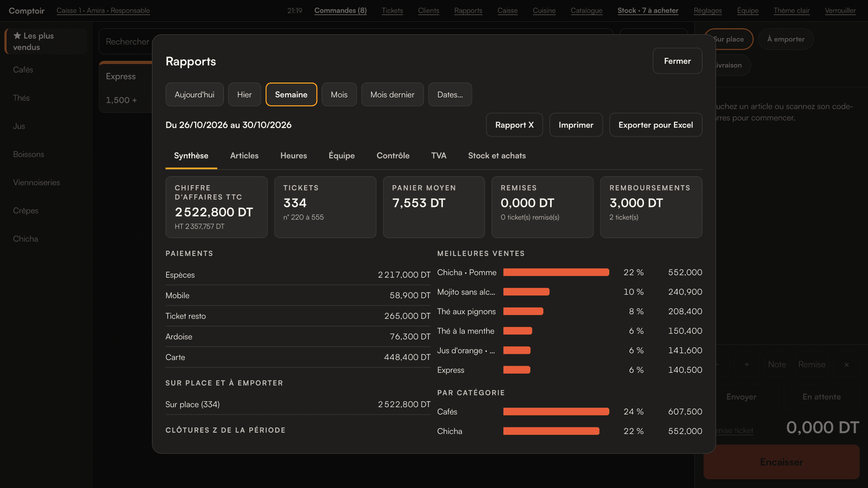Switch to Thème clair
The height and width of the screenshot is (488, 868).
(x=792, y=10)
